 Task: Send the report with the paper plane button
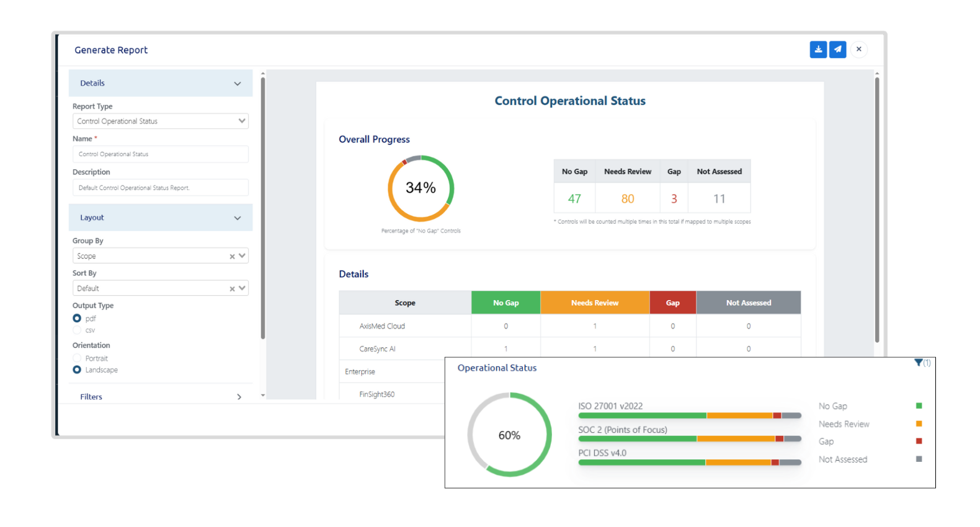pos(837,50)
